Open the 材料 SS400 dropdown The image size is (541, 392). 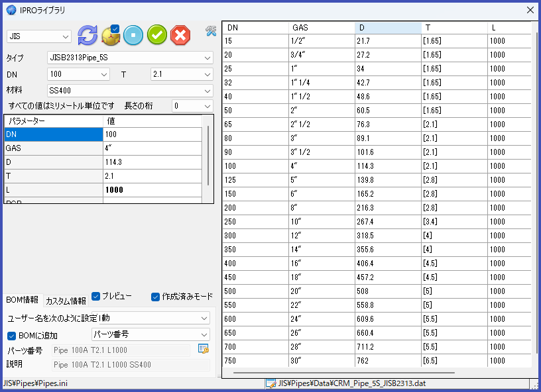(130, 90)
